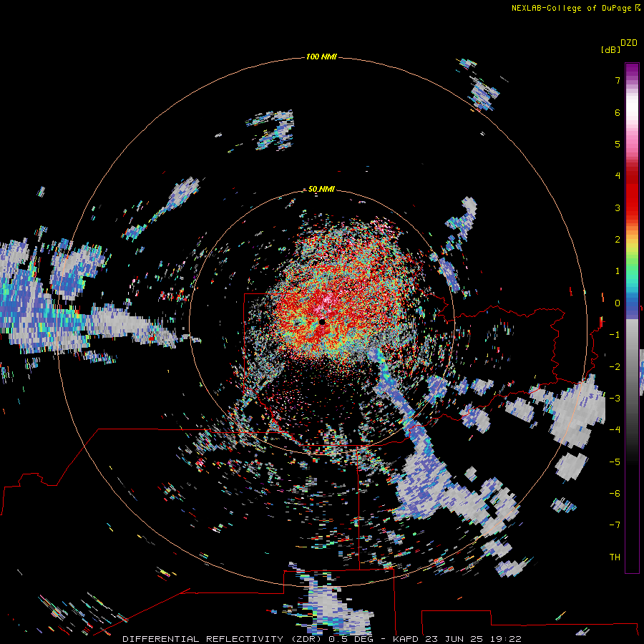Click the 7 tick label on color scale

point(618,80)
